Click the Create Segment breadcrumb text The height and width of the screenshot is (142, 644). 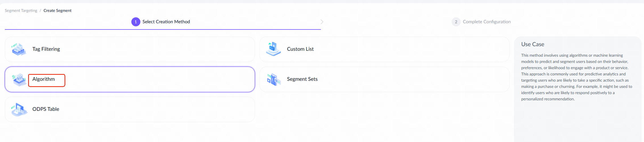(57, 10)
